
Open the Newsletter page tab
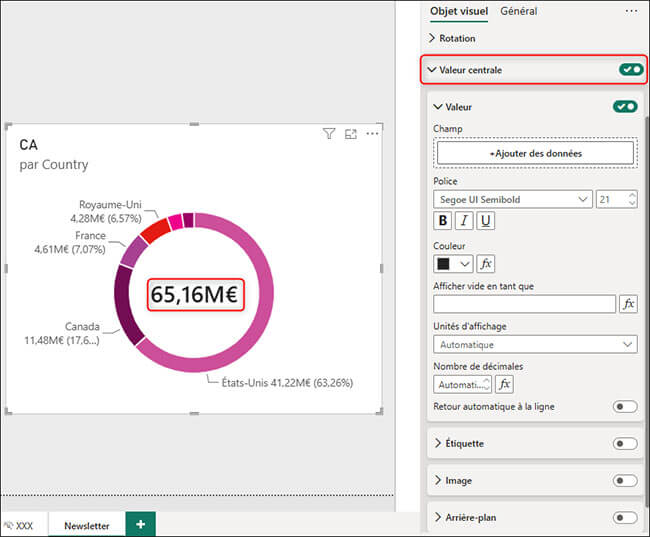87,525
